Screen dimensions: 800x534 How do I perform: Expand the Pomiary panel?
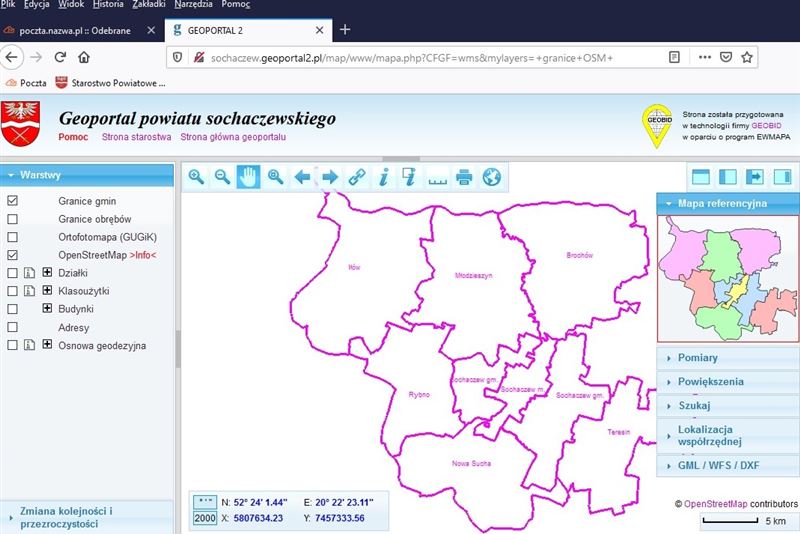[x=697, y=357]
